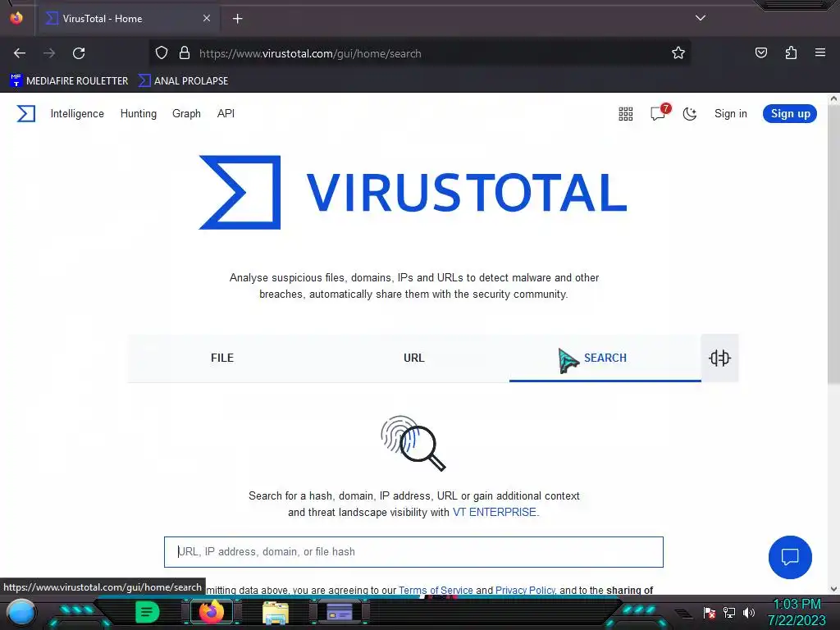The width and height of the screenshot is (840, 630).
Task: Click the icon right of SEARCH tab
Action: click(719, 358)
